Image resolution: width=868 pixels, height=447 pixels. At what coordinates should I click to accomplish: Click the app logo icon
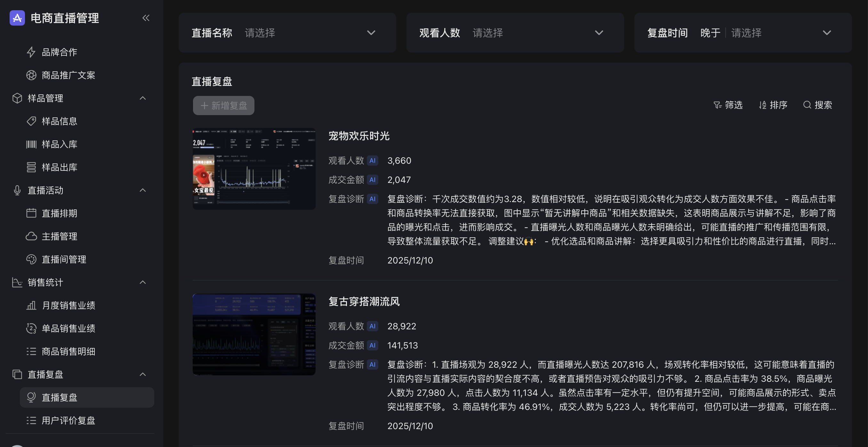point(17,18)
